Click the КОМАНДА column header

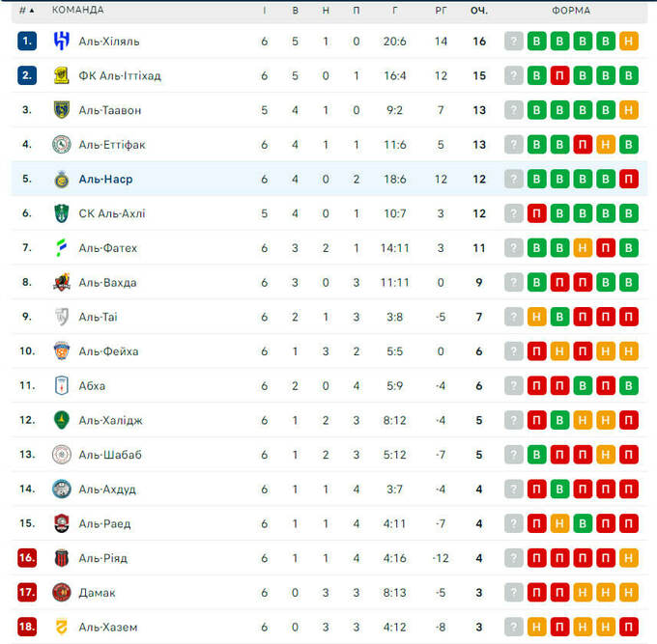click(78, 11)
